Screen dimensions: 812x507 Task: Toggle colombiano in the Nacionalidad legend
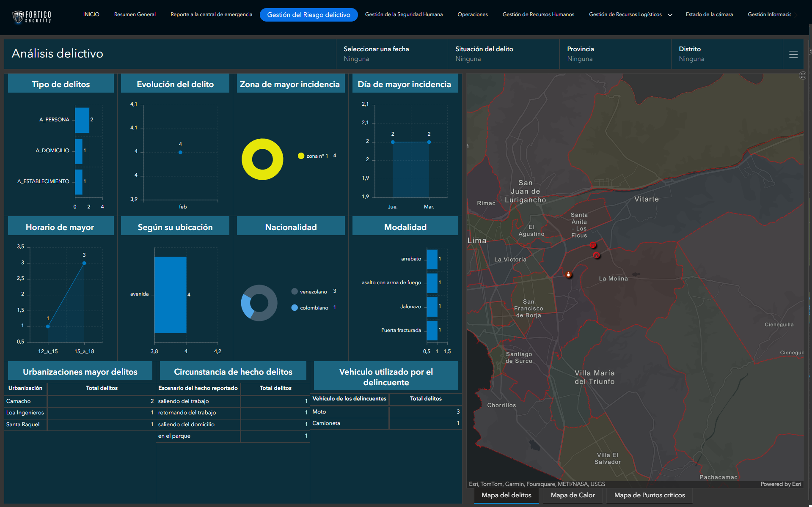click(314, 308)
